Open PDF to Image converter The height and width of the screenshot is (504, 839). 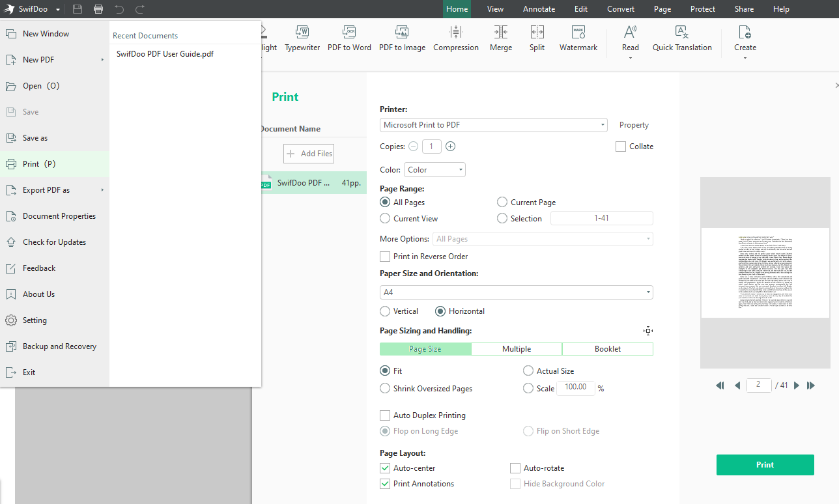pos(403,39)
